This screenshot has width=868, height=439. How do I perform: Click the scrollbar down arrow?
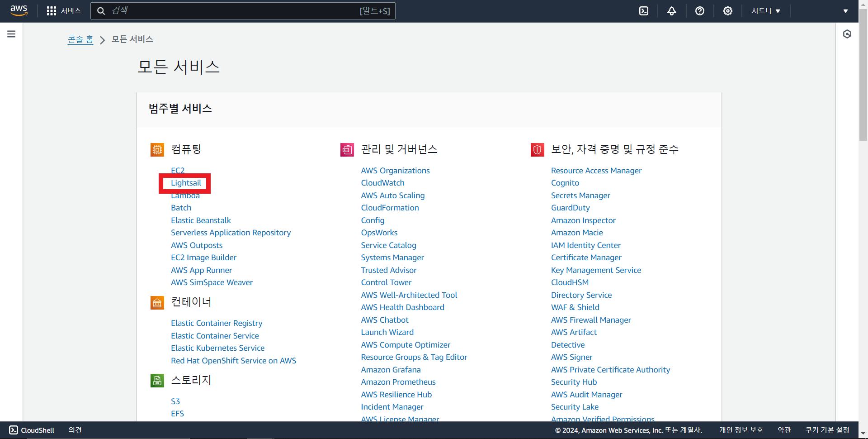coord(863,434)
